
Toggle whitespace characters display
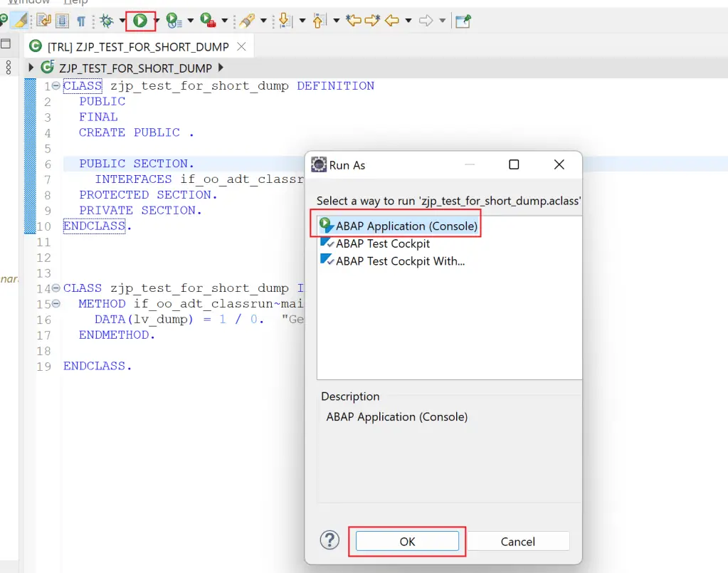click(81, 21)
